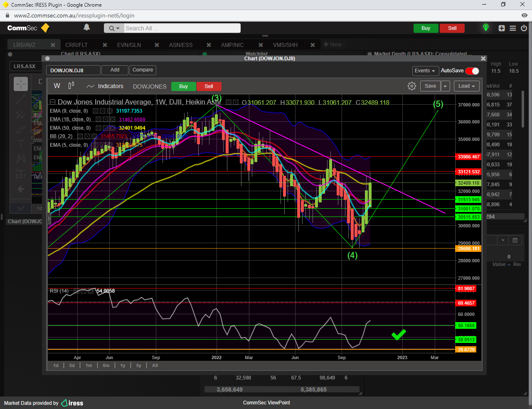
Task: Select the 5y time range
Action: (x=138, y=365)
